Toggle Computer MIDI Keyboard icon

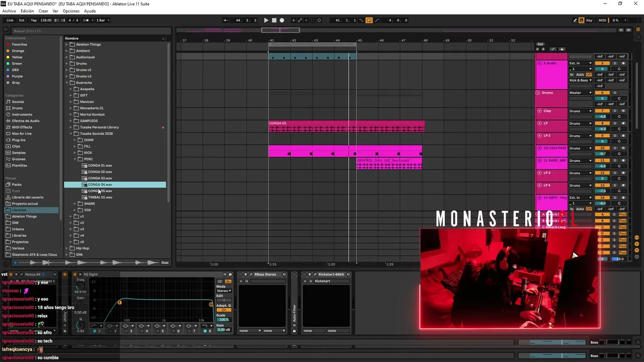(582, 20)
